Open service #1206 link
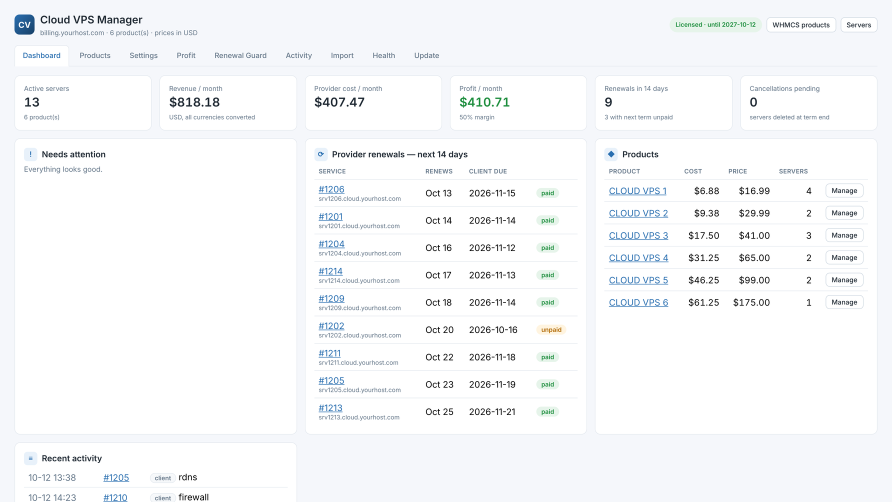The image size is (892, 502). [331, 190]
